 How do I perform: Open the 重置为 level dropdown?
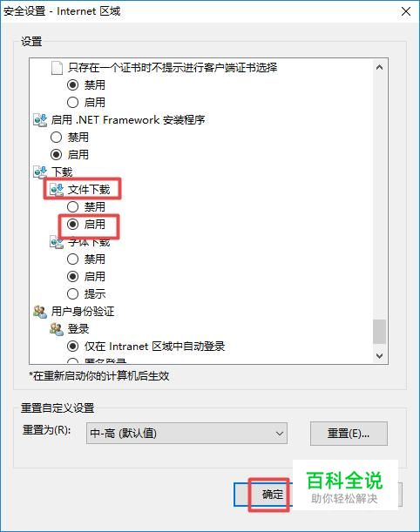(x=186, y=434)
